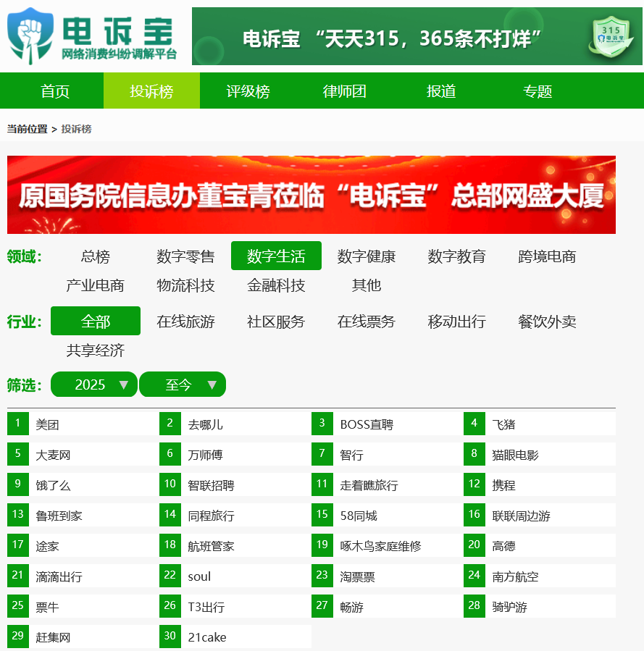Select 金融科技 domain filter
This screenshot has width=644, height=651.
coord(276,285)
